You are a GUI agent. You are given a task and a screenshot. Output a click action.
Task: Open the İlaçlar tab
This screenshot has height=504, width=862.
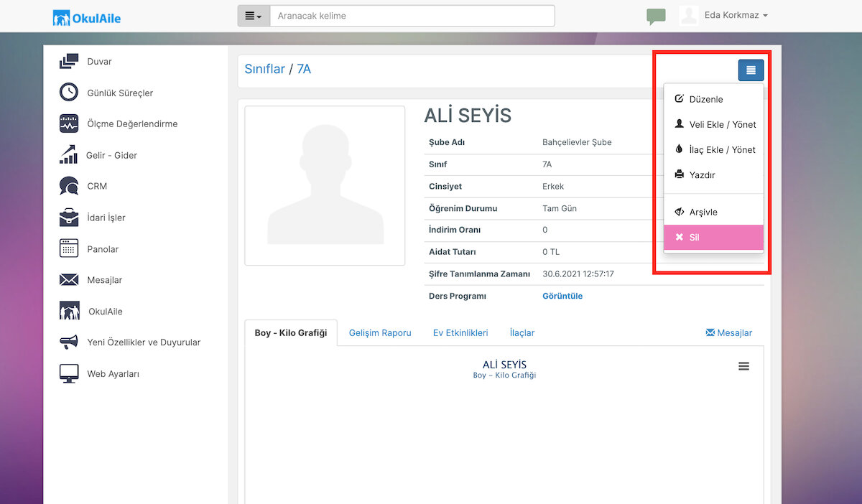[x=522, y=333]
